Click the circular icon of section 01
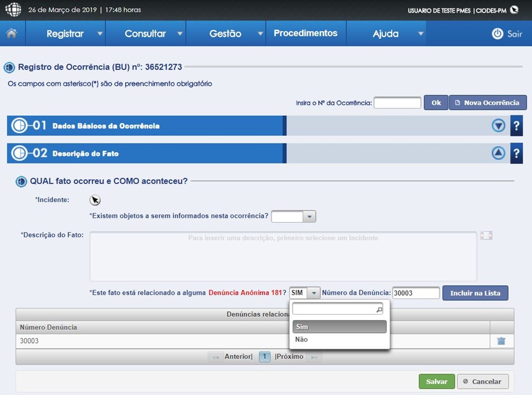532x395 pixels. click(19, 125)
